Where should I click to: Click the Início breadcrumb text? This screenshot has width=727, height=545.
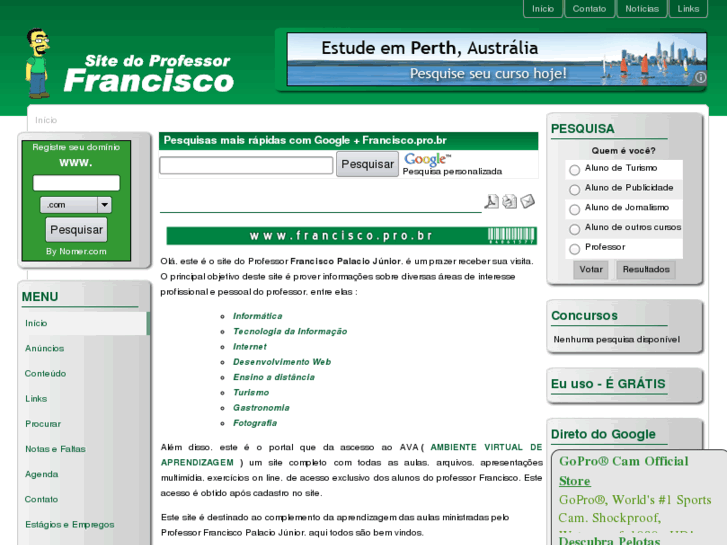(x=46, y=120)
